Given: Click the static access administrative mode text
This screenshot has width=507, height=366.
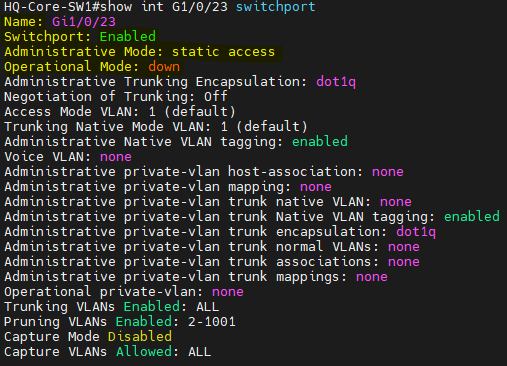Looking at the screenshot, I should click(224, 52).
